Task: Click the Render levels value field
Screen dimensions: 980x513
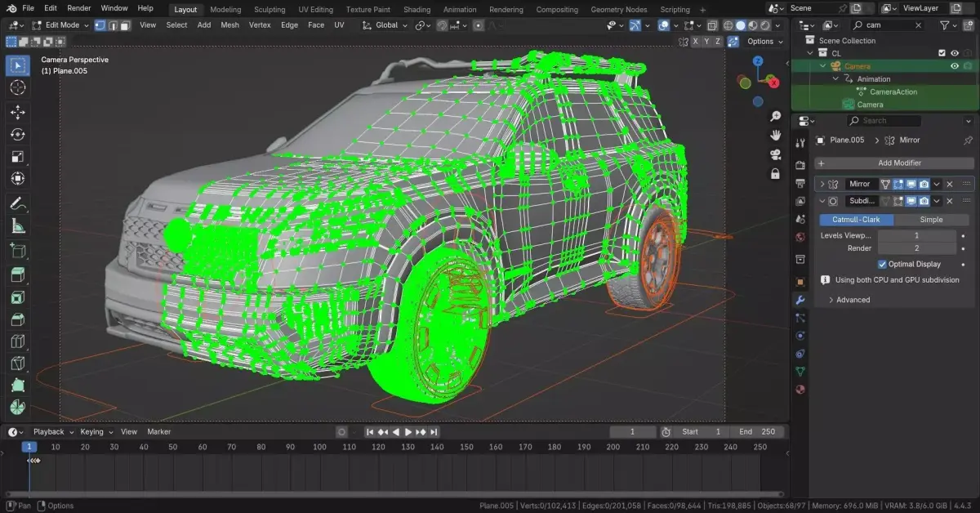Action: (916, 248)
